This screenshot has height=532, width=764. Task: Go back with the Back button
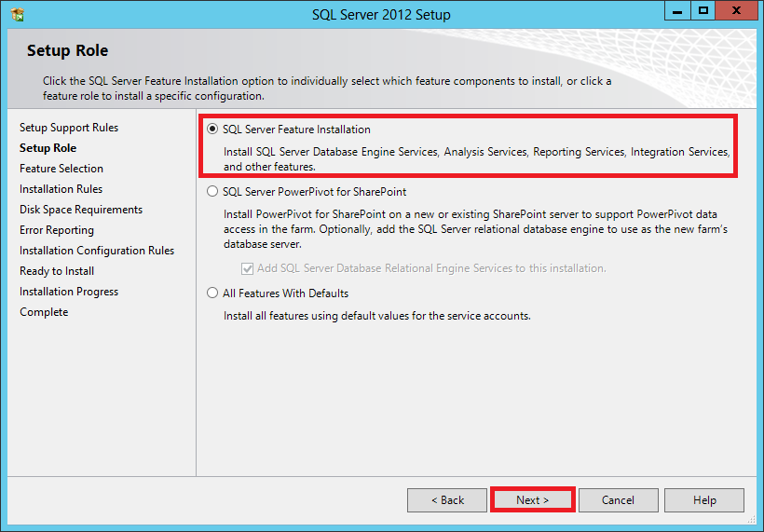tap(447, 500)
